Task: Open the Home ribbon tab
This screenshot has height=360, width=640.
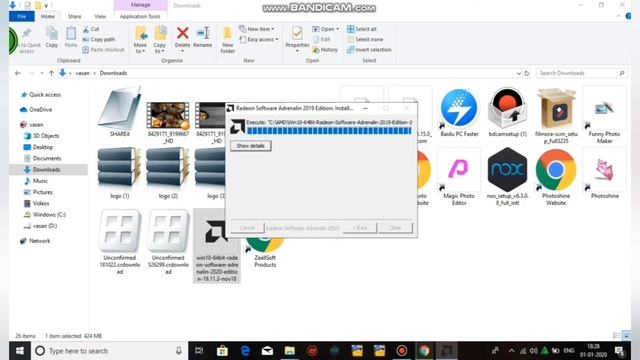Action: 48,16
